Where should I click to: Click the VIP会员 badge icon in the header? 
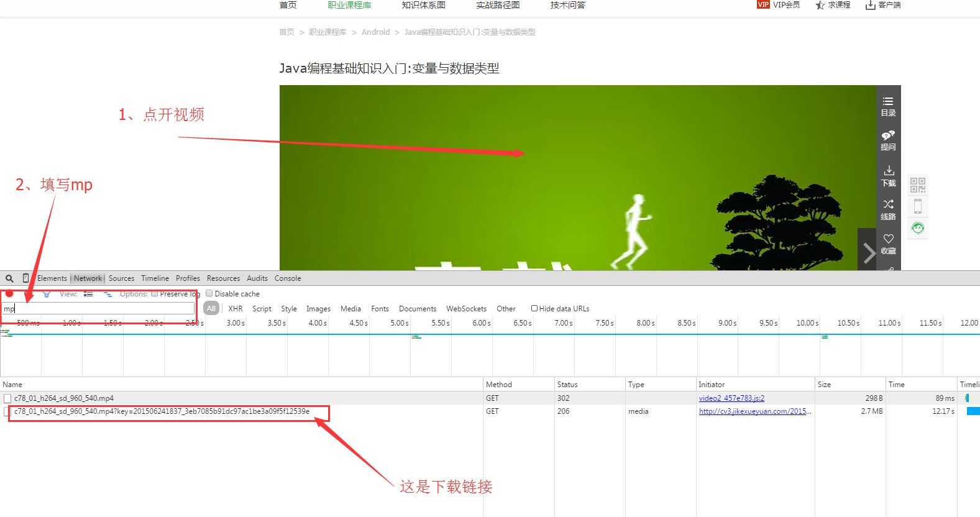tap(763, 4)
